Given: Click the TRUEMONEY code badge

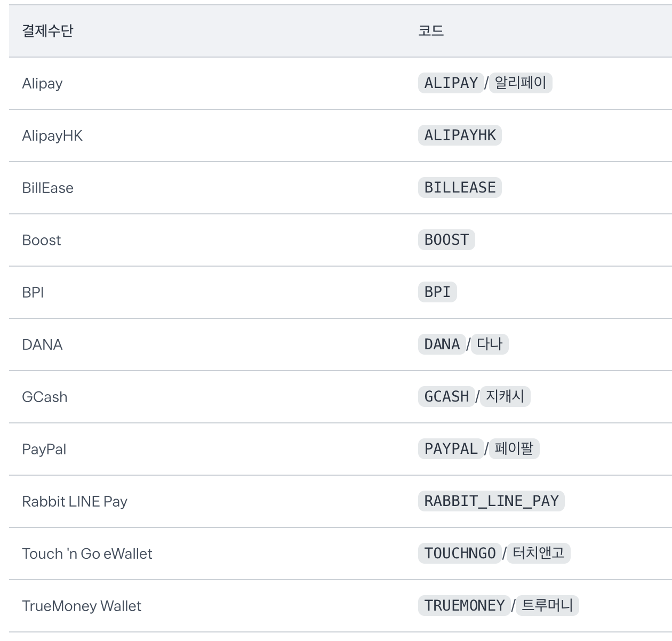Looking at the screenshot, I should [x=464, y=606].
